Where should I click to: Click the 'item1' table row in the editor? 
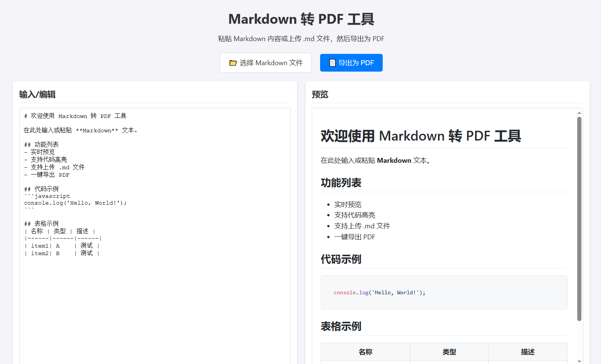click(x=62, y=246)
